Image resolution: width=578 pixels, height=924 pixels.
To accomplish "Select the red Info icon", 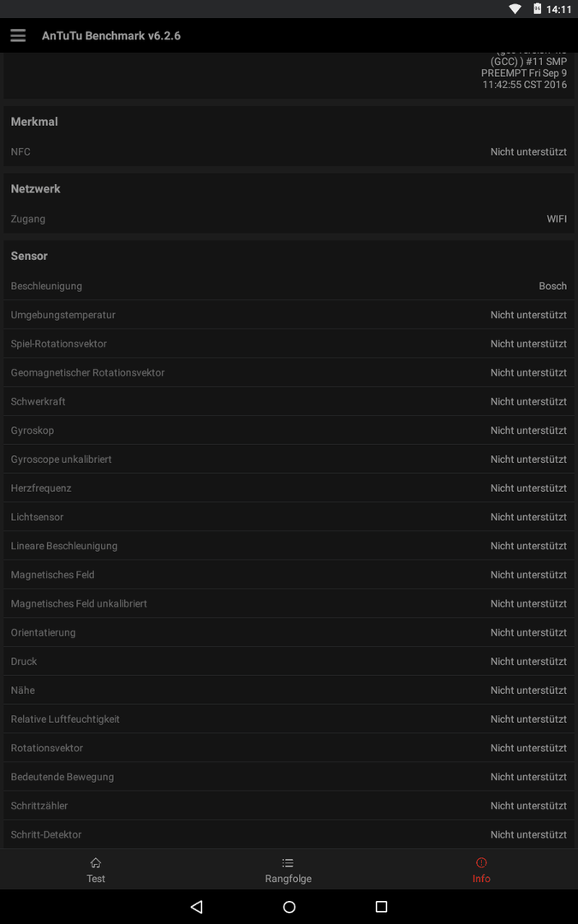I will pos(481,862).
